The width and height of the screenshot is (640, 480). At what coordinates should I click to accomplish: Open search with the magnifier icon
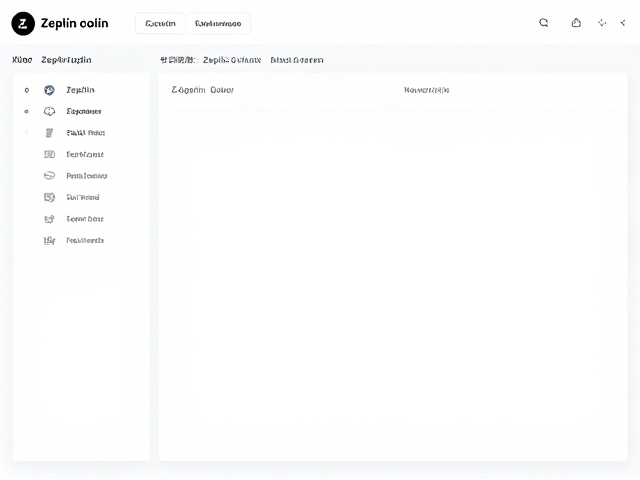543,23
